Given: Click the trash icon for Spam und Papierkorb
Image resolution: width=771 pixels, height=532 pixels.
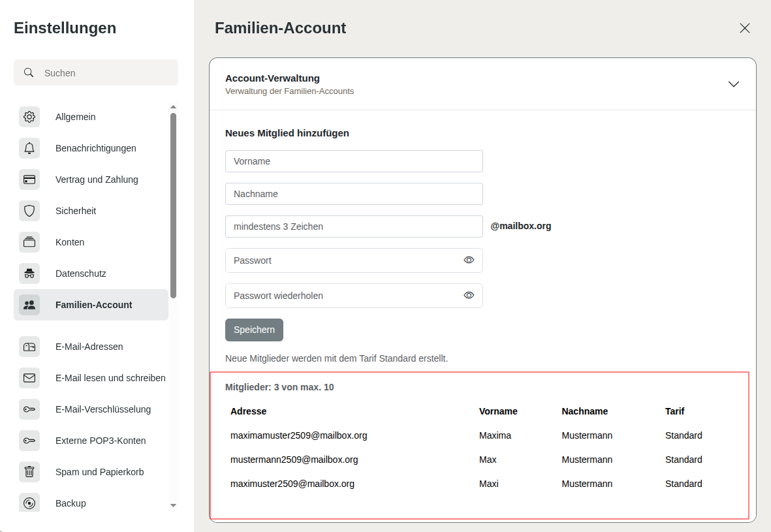Looking at the screenshot, I should (x=29, y=472).
